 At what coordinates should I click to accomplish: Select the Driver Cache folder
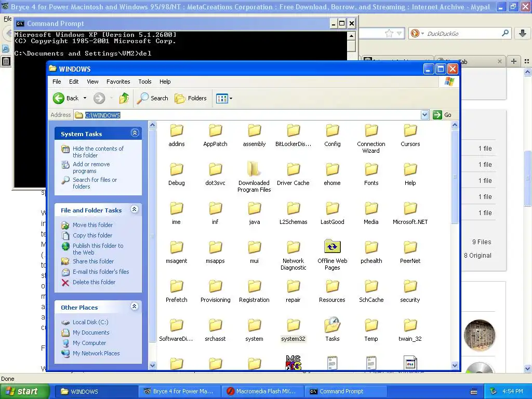point(293,174)
